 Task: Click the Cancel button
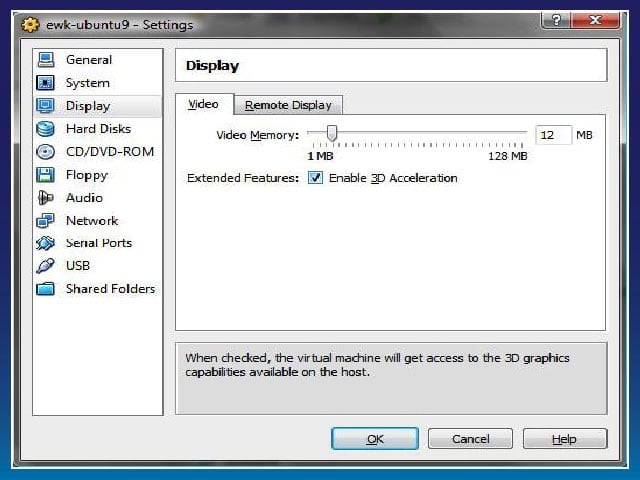click(x=470, y=439)
